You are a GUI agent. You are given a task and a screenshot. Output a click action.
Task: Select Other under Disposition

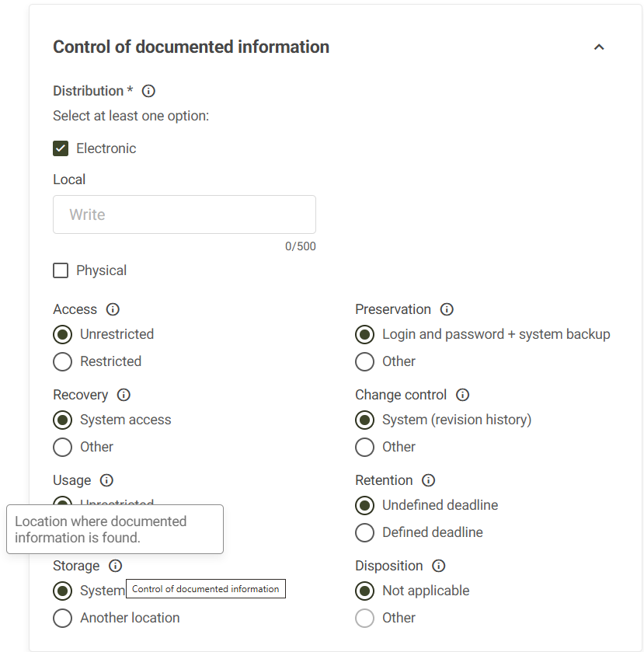tap(364, 619)
